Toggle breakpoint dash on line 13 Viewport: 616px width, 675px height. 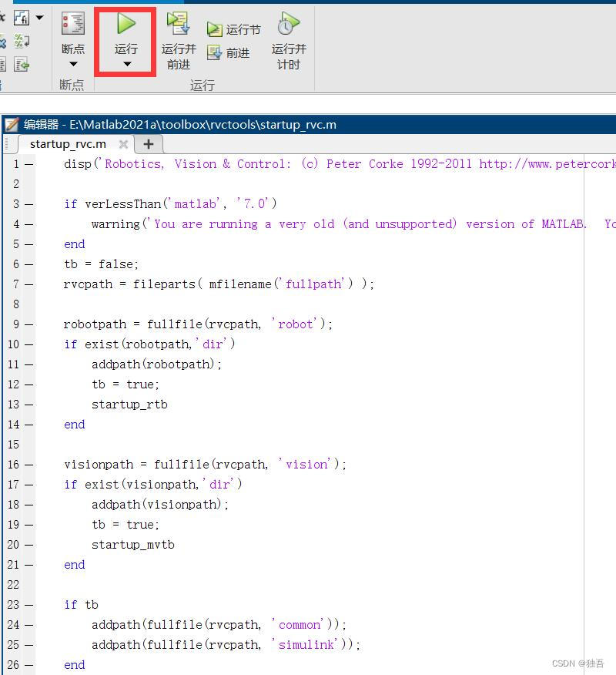(x=28, y=405)
